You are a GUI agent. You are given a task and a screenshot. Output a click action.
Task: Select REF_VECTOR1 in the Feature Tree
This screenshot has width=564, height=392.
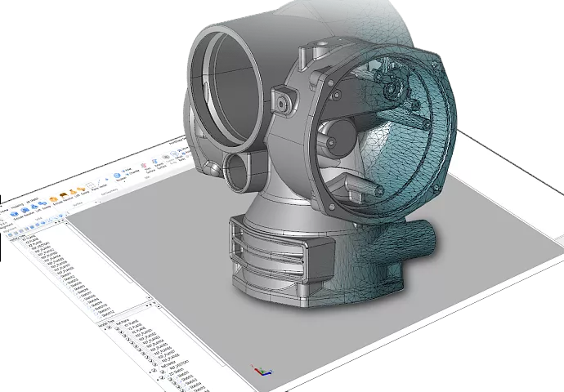(x=42, y=245)
